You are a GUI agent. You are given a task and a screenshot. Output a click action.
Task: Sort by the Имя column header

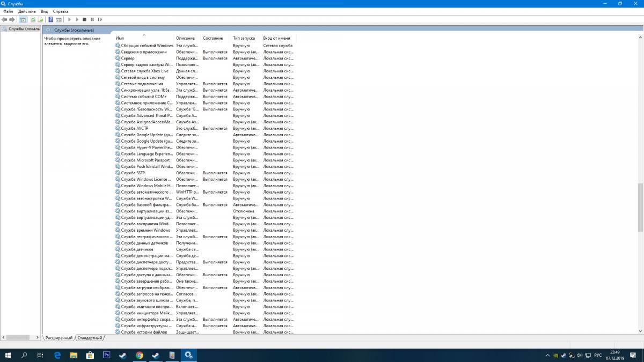coord(144,38)
